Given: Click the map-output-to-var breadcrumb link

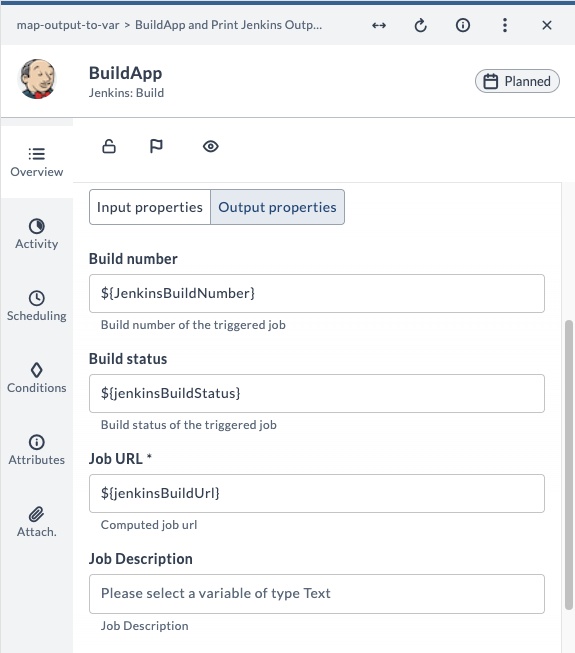Looking at the screenshot, I should pyautogui.click(x=68, y=25).
